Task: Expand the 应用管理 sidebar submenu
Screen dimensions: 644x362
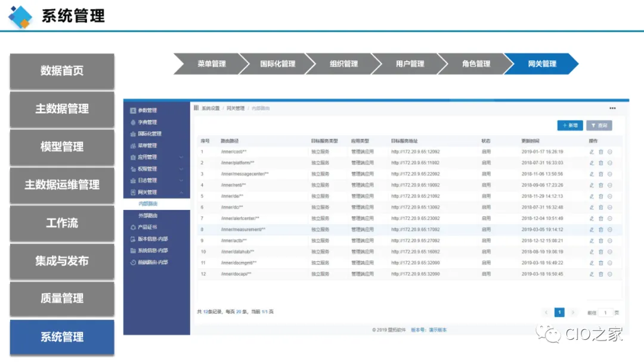Action: [181, 157]
